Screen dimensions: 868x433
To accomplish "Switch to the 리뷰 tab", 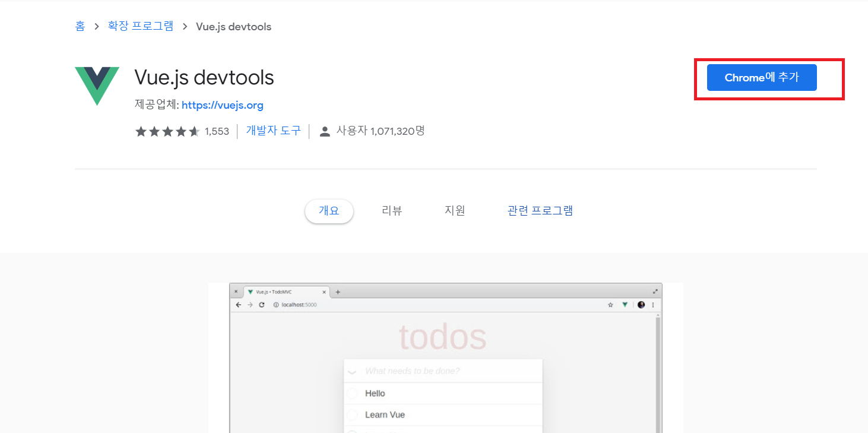I will pyautogui.click(x=392, y=211).
